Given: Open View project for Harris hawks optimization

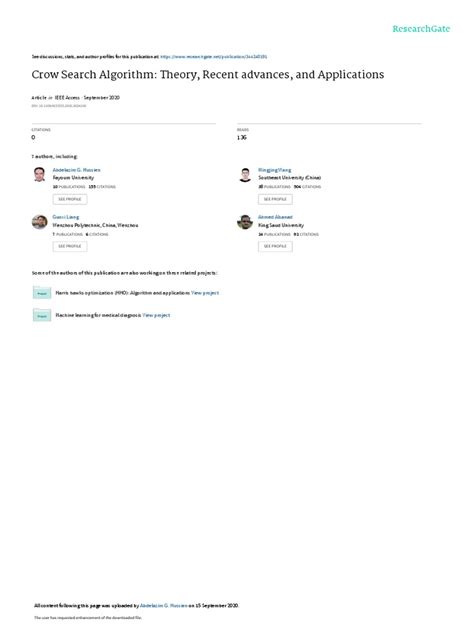Looking at the screenshot, I should tap(205, 293).
